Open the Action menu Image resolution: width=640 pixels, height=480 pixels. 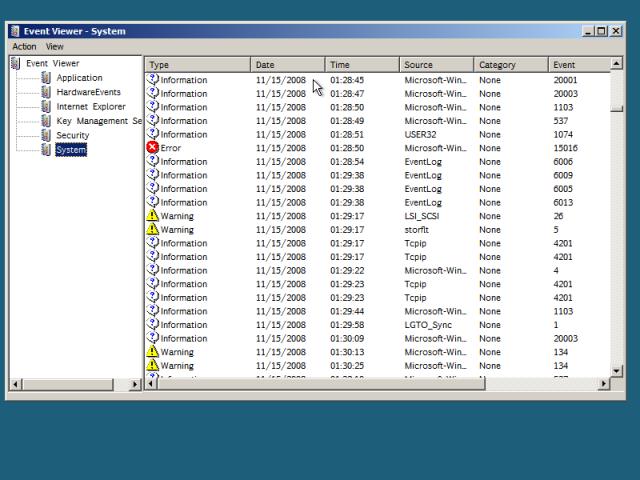coord(24,47)
